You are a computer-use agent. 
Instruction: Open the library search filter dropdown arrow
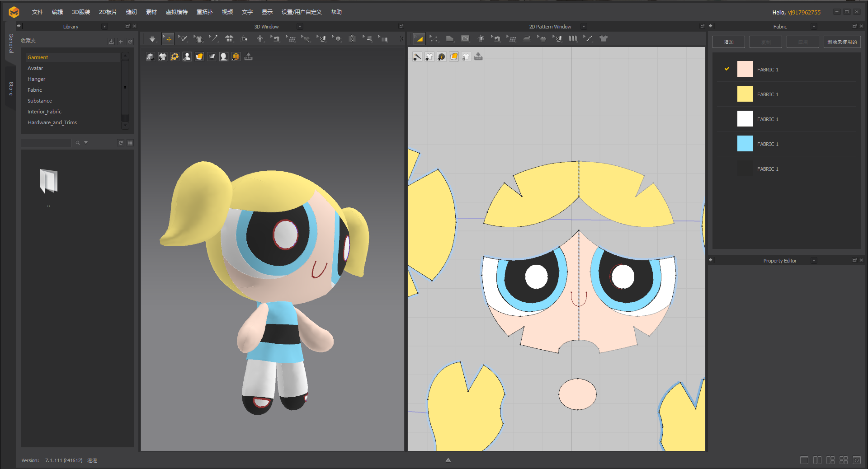coord(86,143)
